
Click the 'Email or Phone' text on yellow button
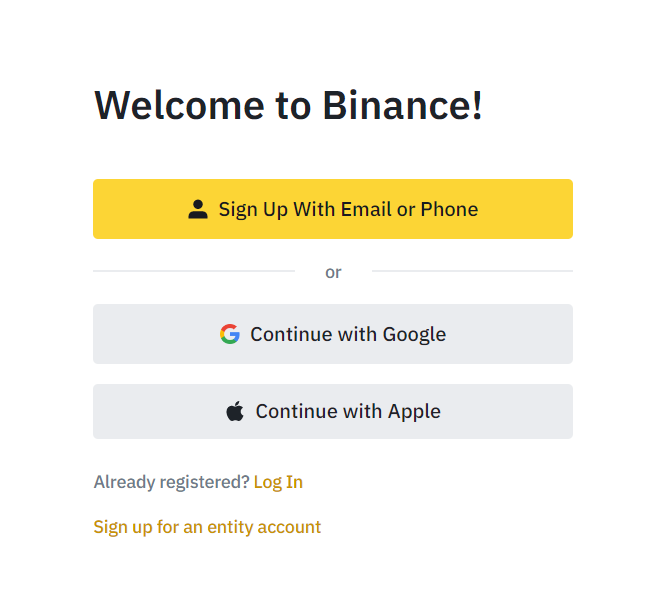[x=409, y=209]
